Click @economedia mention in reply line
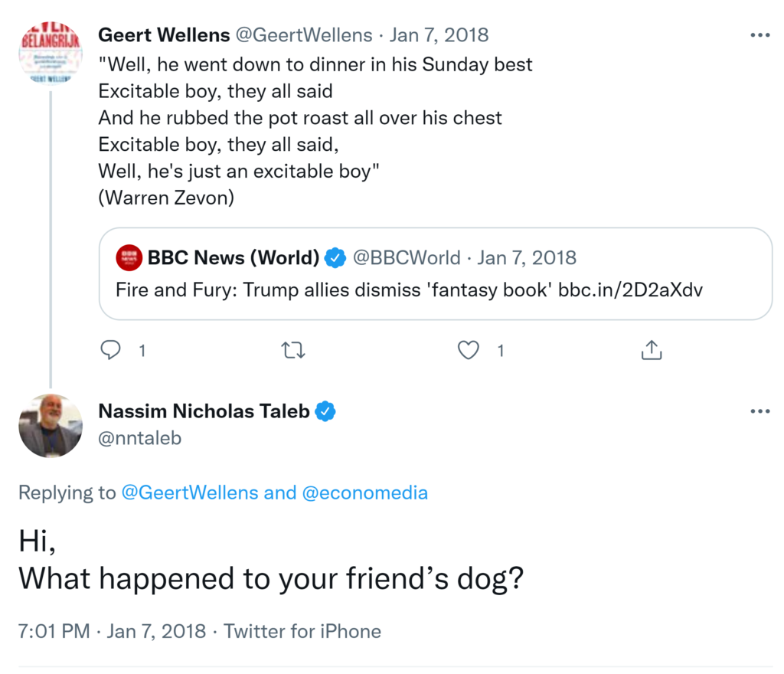 pos(365,492)
